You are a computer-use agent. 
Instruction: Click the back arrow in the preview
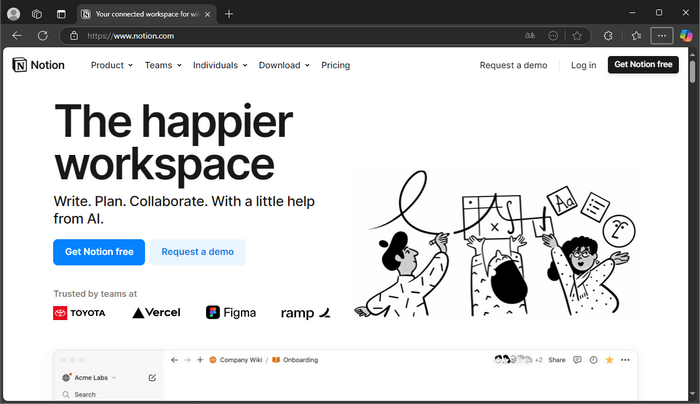coord(175,360)
